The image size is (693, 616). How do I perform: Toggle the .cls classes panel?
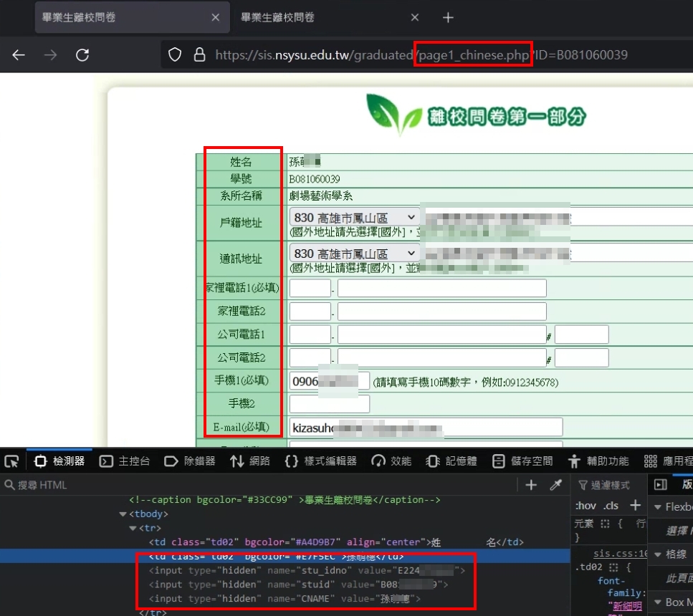[611, 506]
